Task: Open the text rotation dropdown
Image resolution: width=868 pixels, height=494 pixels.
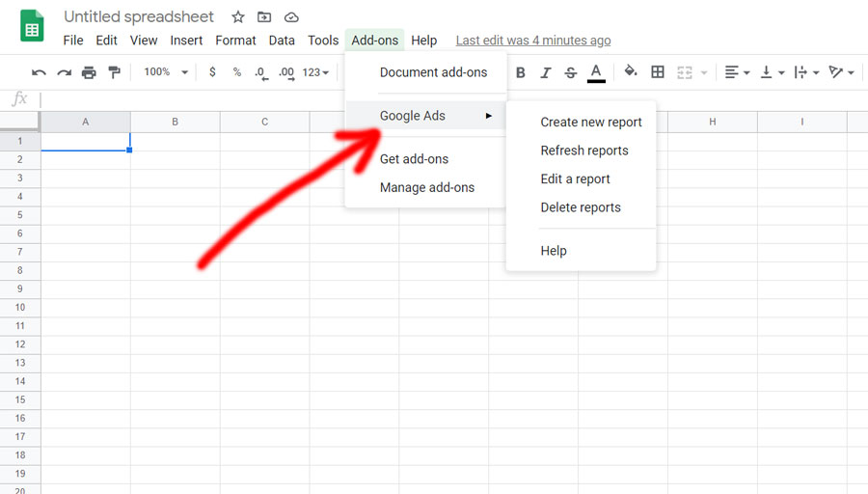Action: [841, 72]
